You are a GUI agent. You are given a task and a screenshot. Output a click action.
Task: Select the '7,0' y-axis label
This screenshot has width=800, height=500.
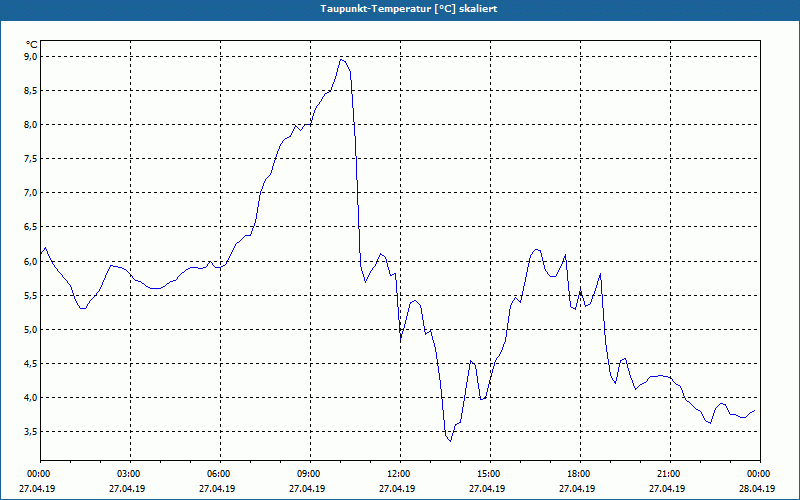pos(31,193)
